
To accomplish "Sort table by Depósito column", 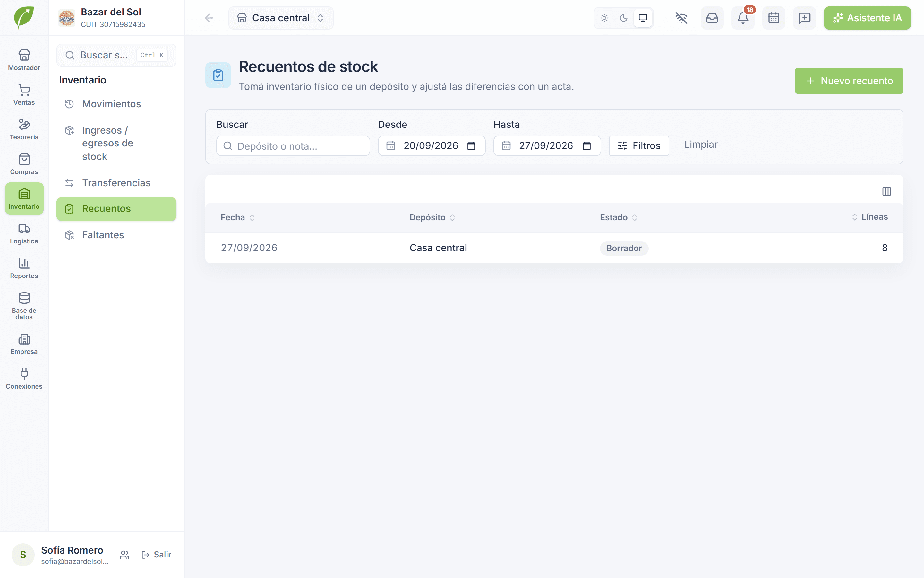I will point(432,217).
